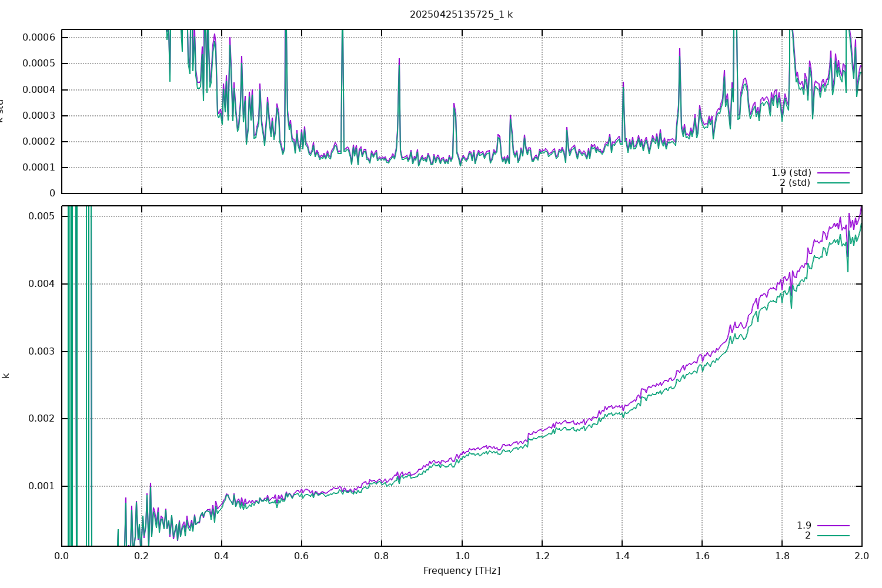The width and height of the screenshot is (882, 588).
Task: Toggle the "1.9 (std)" legend entry text
Action: pyautogui.click(x=791, y=173)
